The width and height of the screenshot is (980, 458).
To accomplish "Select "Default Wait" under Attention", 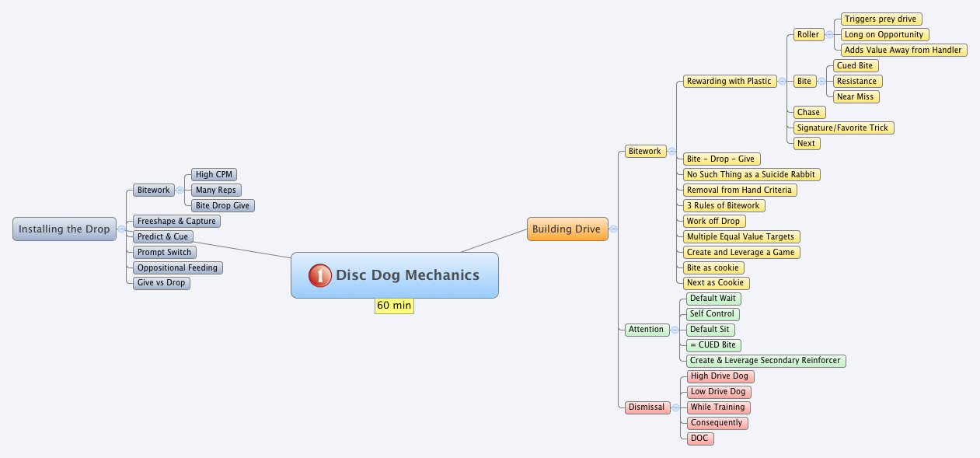I will (713, 299).
